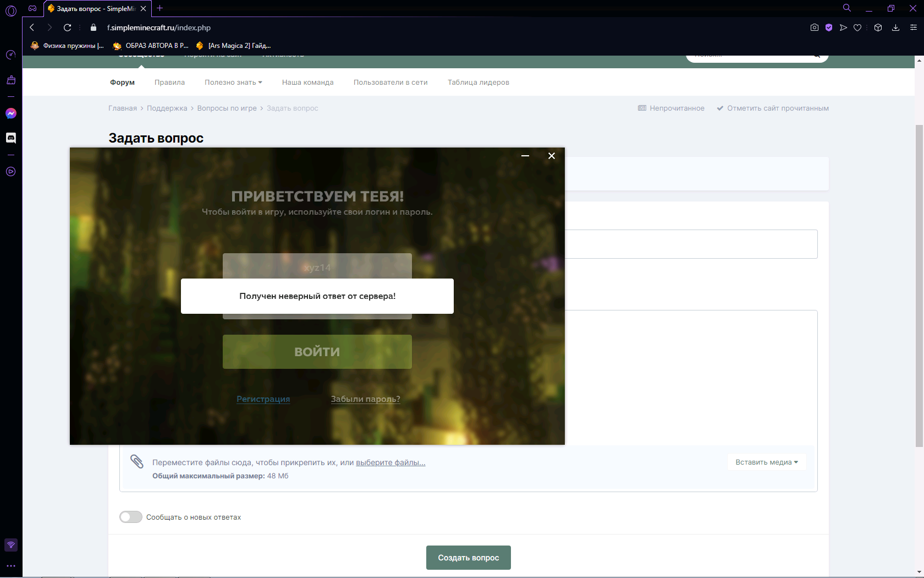Go to 'Главная' breadcrumb

coord(123,108)
